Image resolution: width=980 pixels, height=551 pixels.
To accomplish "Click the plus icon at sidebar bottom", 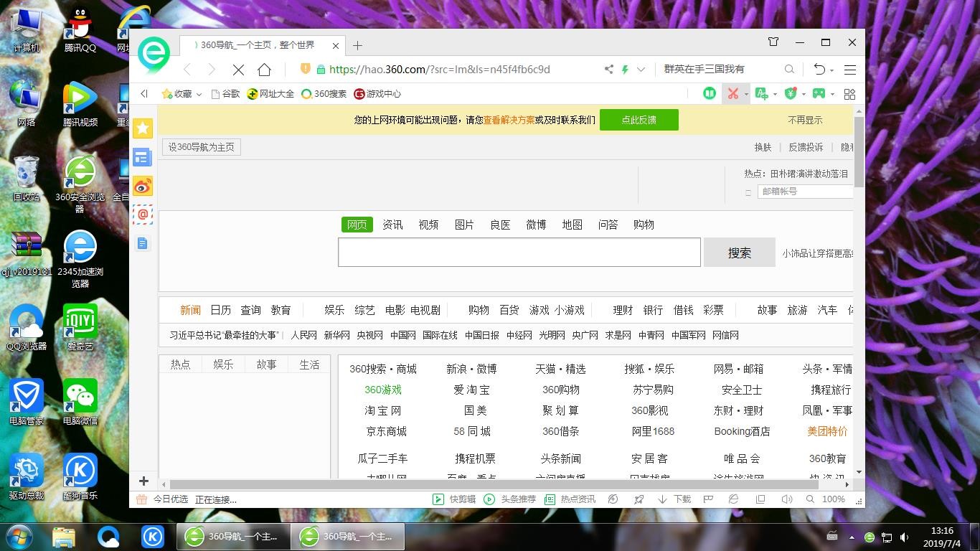I will click(143, 481).
